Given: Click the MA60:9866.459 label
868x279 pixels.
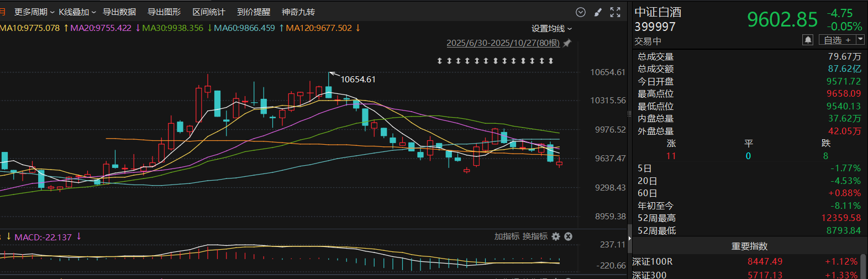Looking at the screenshot, I should click(x=244, y=28).
